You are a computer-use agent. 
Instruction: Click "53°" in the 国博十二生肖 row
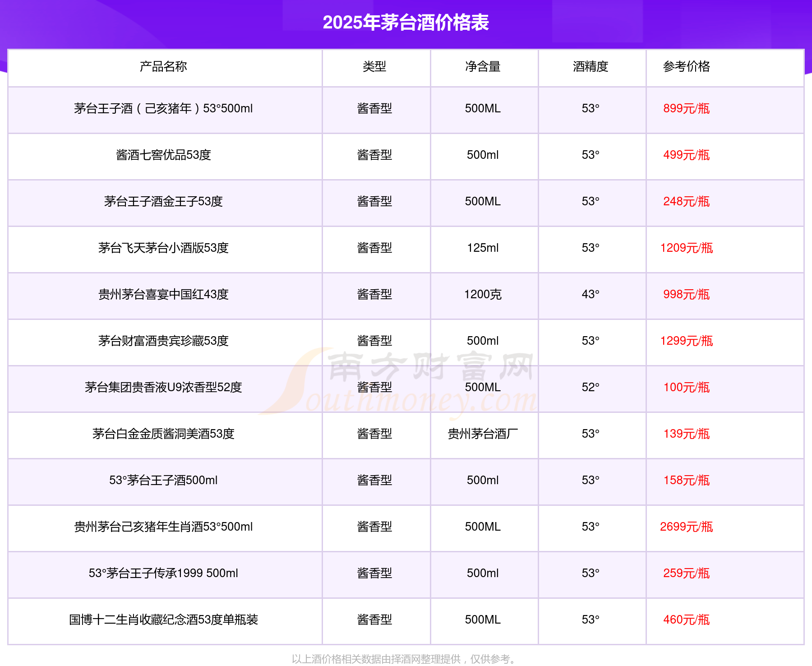(591, 620)
